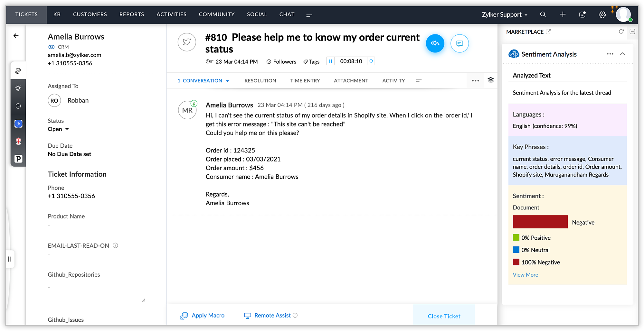The height and width of the screenshot is (331, 644).
Task: Click the blue reply-all button
Action: 435,43
